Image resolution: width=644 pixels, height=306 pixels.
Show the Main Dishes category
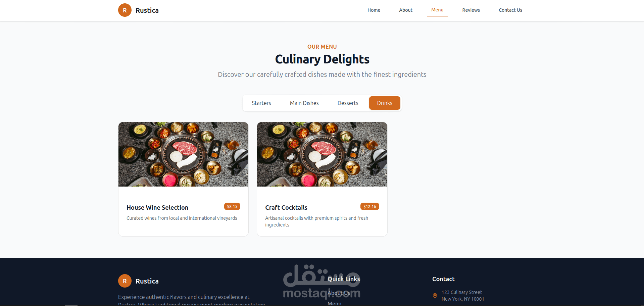[x=304, y=103]
